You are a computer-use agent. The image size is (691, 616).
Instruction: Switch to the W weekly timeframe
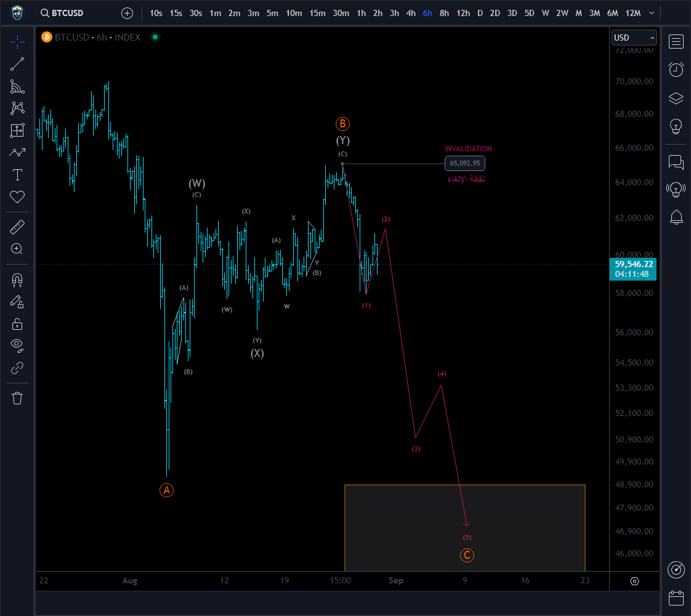(545, 13)
